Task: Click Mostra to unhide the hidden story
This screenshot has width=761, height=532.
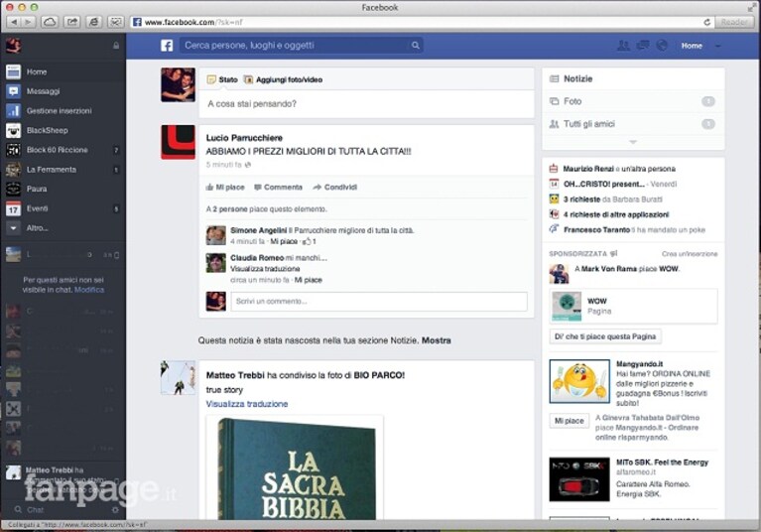Action: [x=436, y=340]
